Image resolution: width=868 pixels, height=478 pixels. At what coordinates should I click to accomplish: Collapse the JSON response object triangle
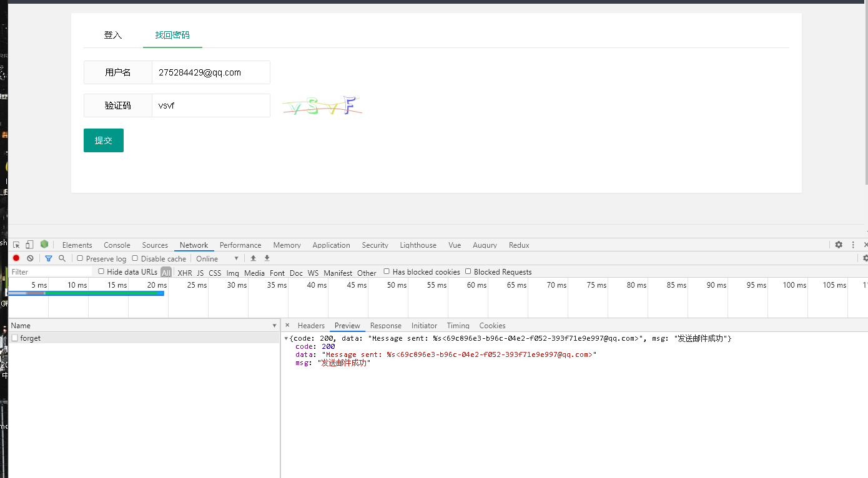[286, 338]
